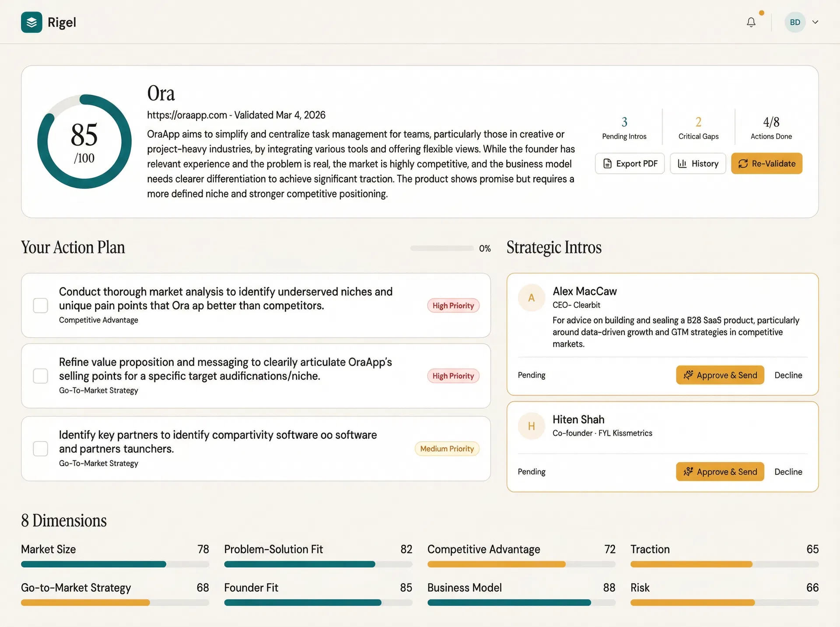
Task: Decline the Hiten Shah intro
Action: click(788, 472)
